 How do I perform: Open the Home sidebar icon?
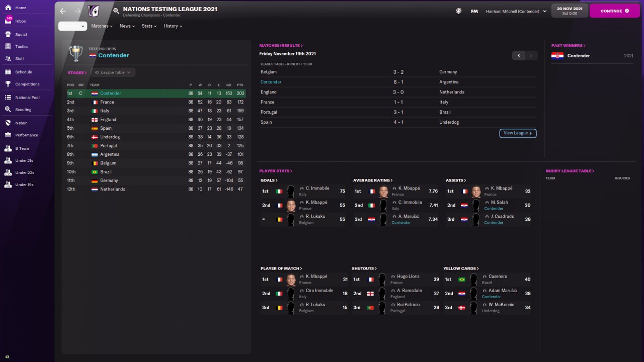point(8,8)
